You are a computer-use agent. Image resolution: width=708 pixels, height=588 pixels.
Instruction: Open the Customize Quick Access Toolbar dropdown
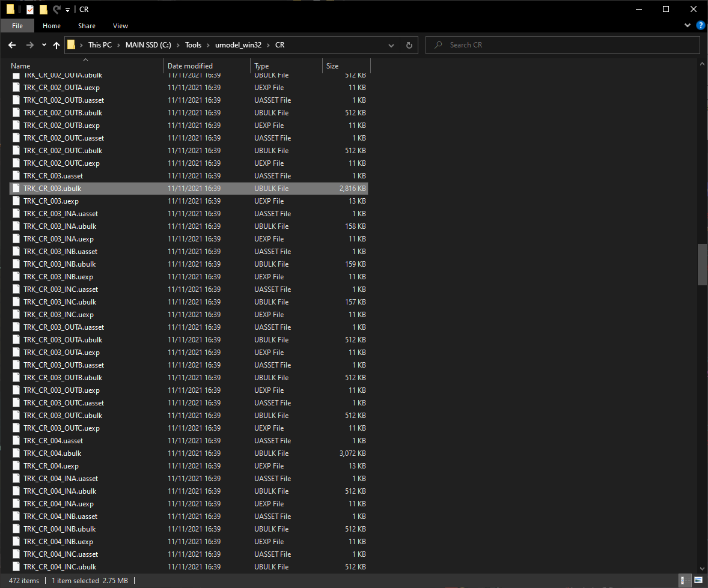pyautogui.click(x=68, y=10)
